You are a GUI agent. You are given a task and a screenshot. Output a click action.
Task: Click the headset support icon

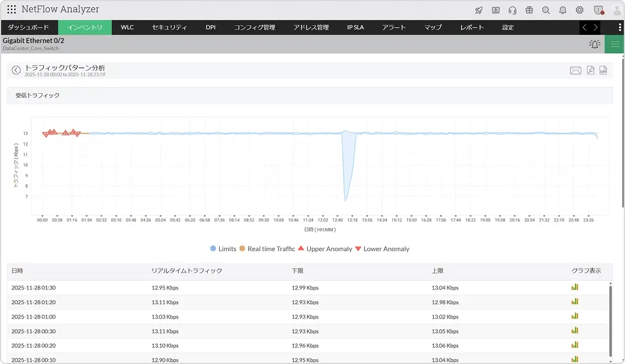513,10
